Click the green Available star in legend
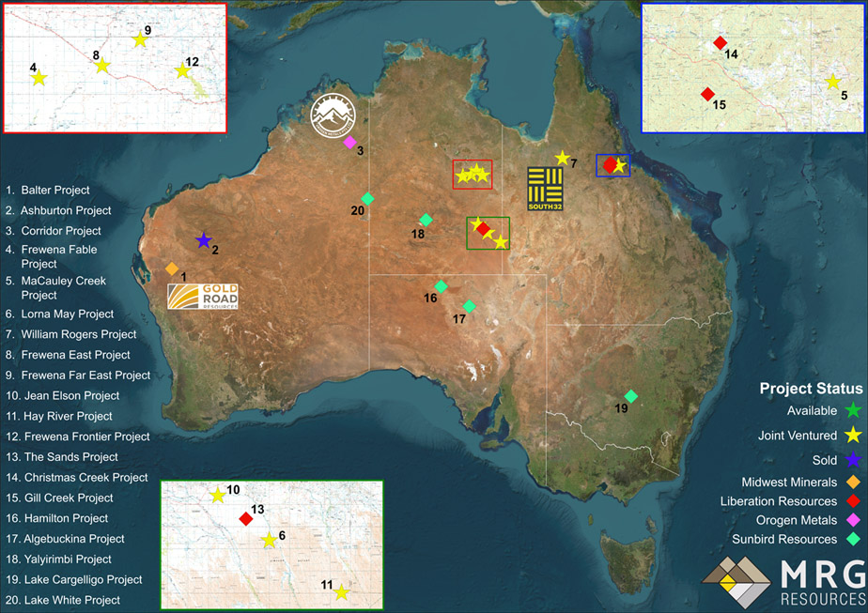The height and width of the screenshot is (613, 868). pyautogui.click(x=853, y=410)
